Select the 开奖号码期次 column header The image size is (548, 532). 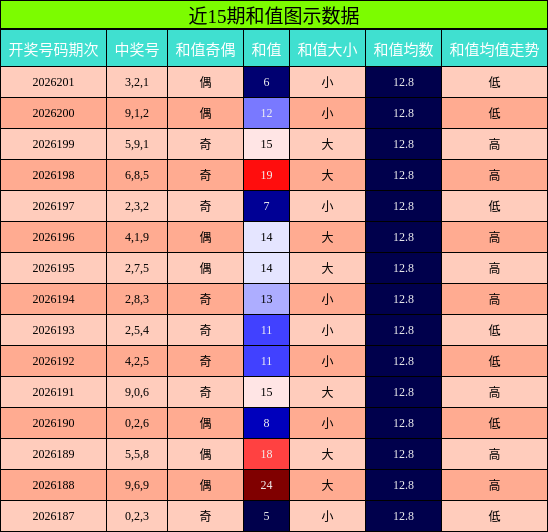[x=53, y=49]
